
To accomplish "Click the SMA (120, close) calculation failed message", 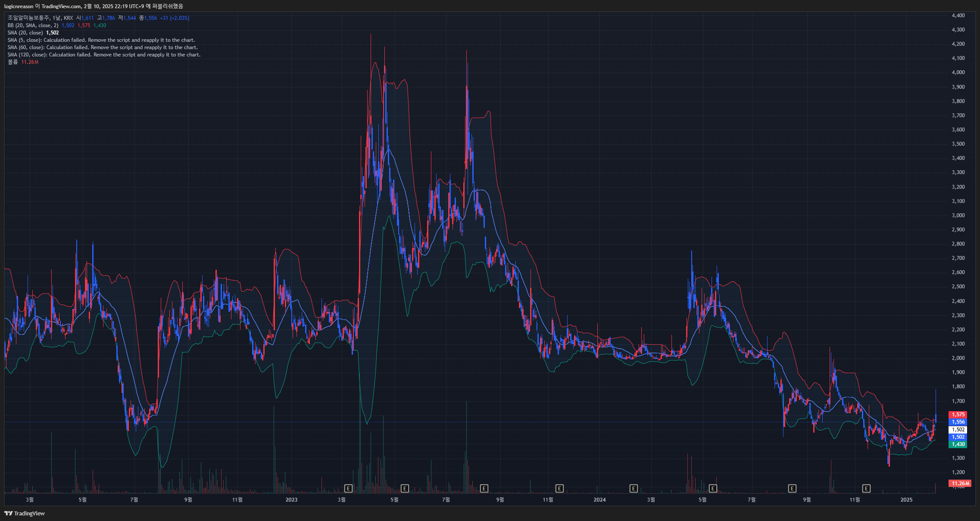I will (104, 55).
